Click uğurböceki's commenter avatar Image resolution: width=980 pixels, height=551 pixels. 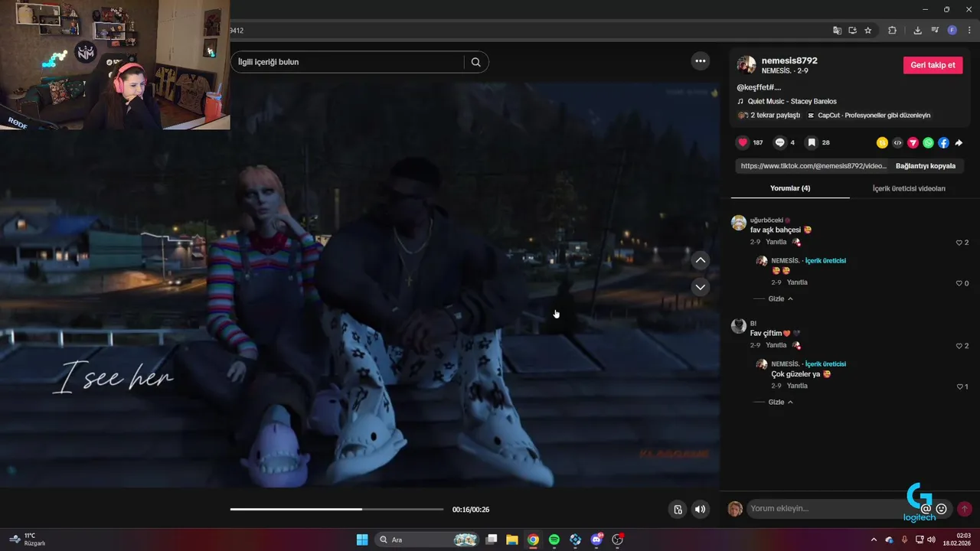[739, 223]
